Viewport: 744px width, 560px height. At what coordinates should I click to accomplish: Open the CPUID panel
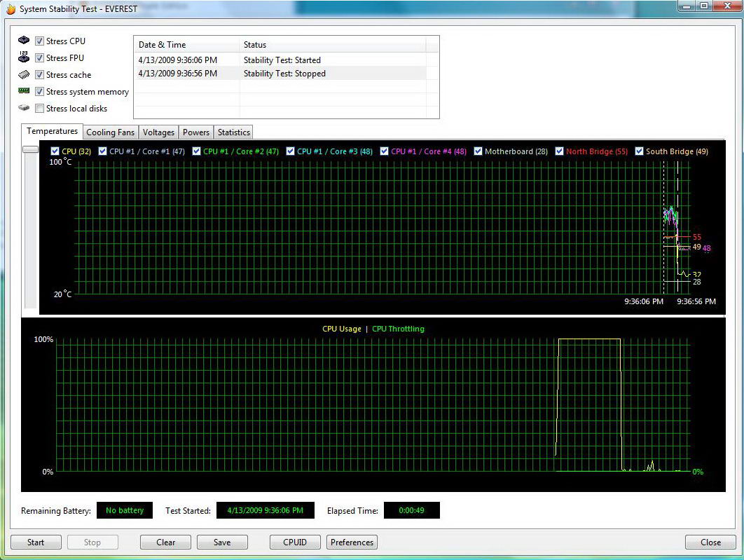tap(295, 542)
